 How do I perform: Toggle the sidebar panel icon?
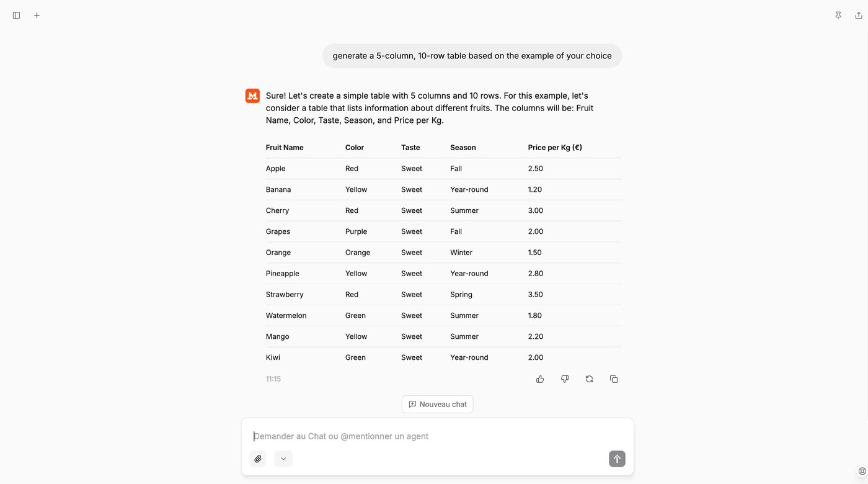click(x=17, y=16)
